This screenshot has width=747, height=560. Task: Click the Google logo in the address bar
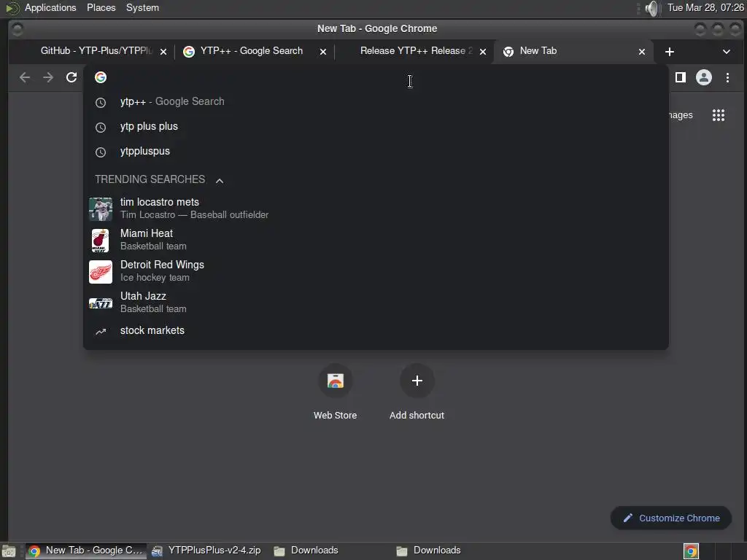(x=101, y=77)
